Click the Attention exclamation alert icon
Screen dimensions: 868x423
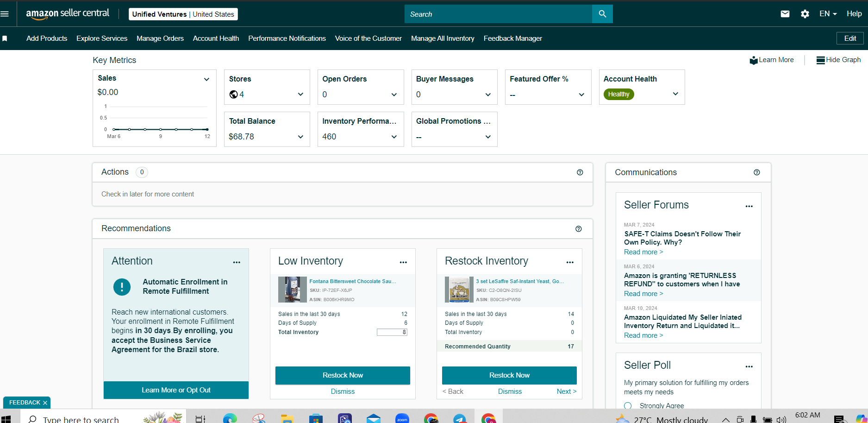click(x=122, y=287)
